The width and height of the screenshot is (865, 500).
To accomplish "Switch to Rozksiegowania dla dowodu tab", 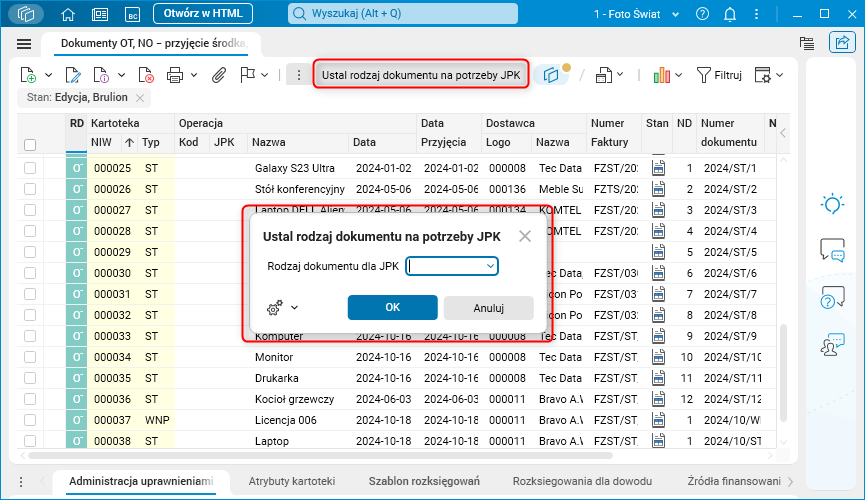I will (x=583, y=481).
